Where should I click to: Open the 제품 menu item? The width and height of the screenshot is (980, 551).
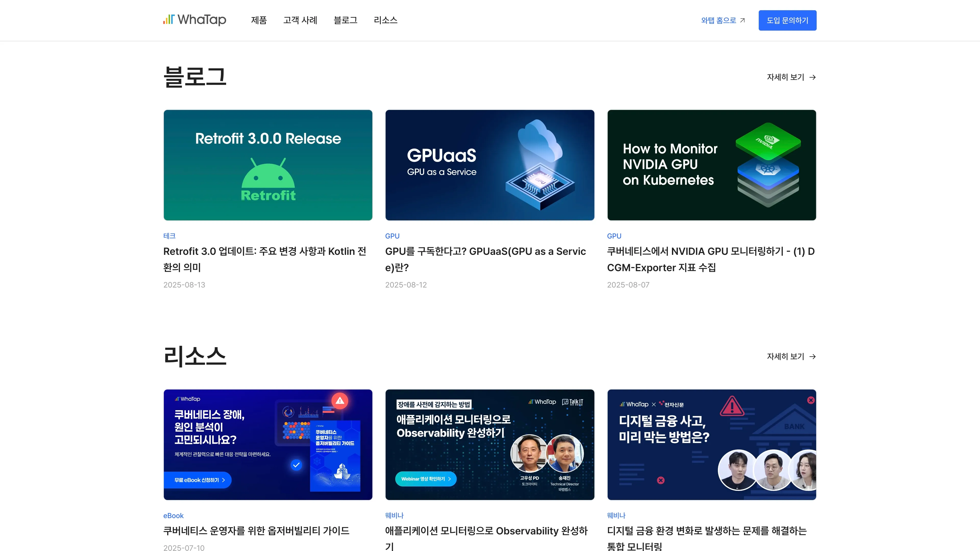click(259, 20)
